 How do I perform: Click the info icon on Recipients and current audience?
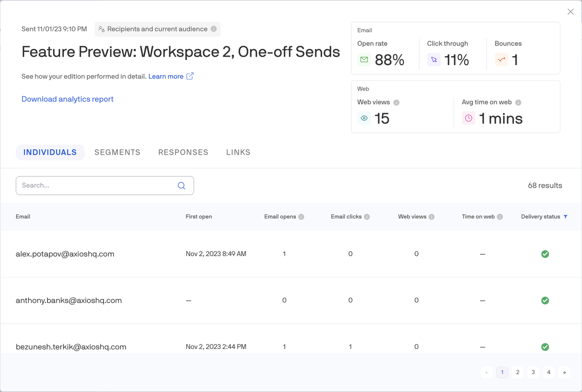[213, 29]
